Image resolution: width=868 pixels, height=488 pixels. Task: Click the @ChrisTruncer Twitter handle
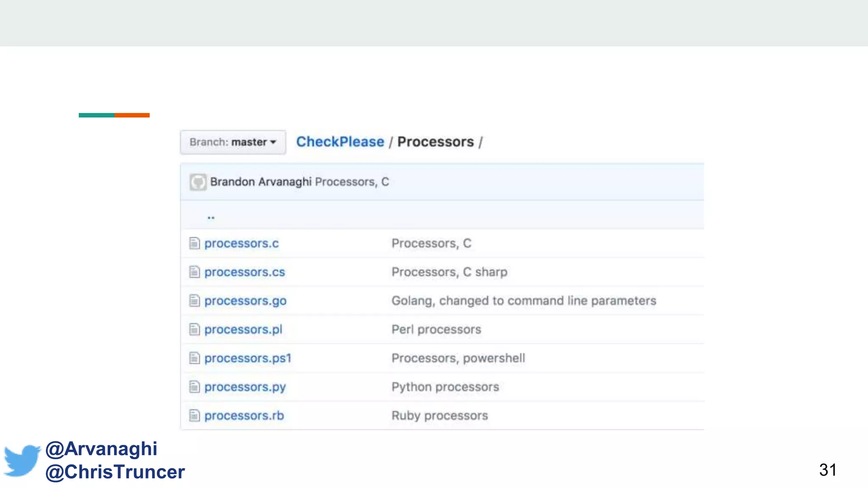click(x=115, y=472)
